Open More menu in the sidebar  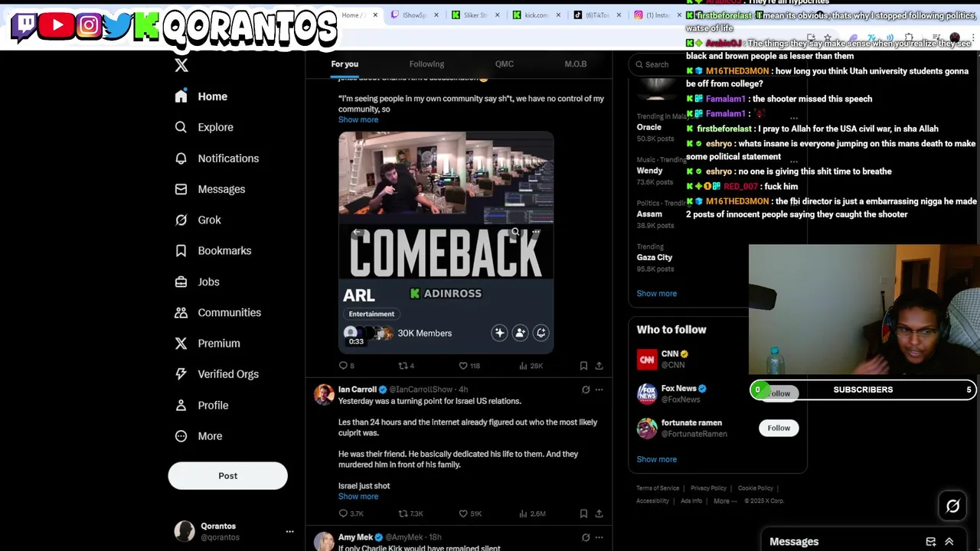click(x=198, y=436)
